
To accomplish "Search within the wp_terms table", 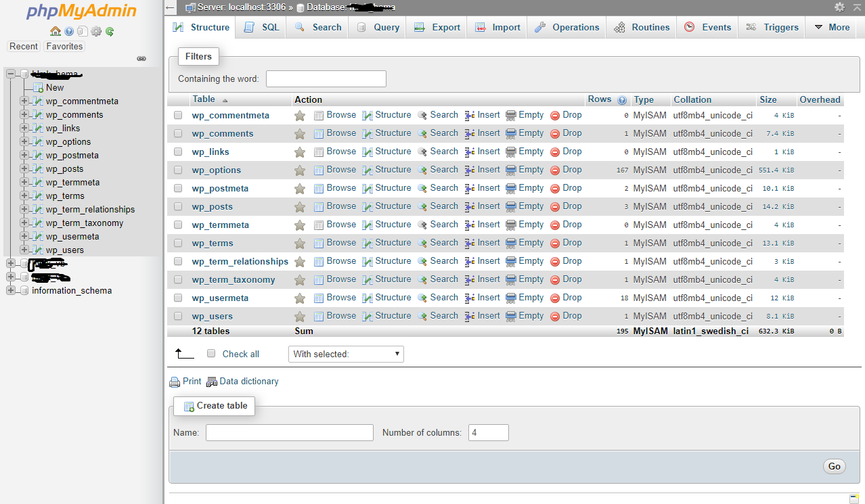I will click(438, 243).
